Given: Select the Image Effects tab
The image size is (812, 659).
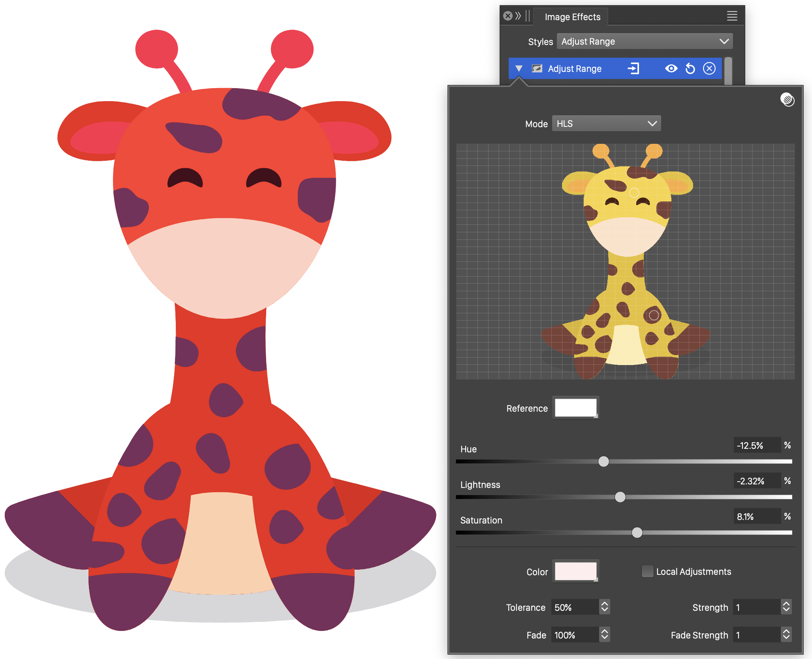Looking at the screenshot, I should (x=572, y=17).
